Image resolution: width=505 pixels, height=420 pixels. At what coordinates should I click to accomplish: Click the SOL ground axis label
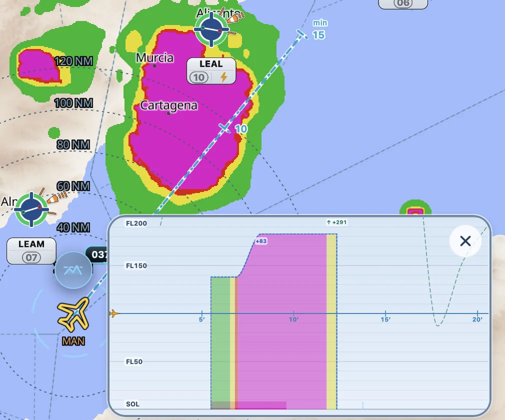click(x=132, y=404)
